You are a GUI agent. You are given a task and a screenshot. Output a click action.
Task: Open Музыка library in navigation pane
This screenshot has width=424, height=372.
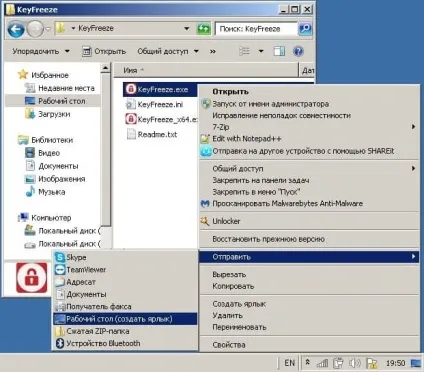pos(45,192)
